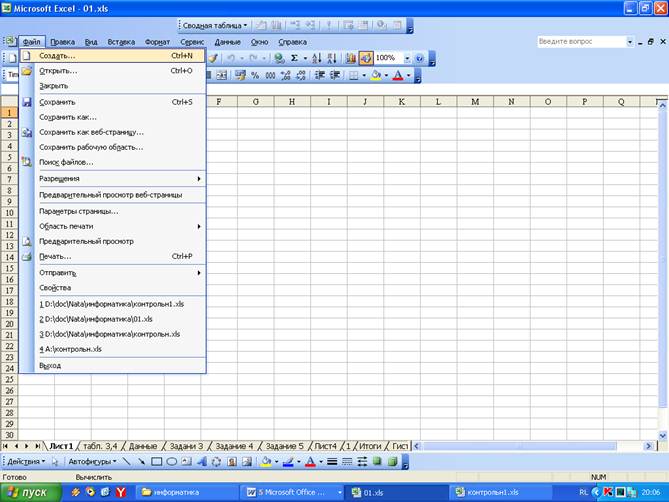Open AutoSum dropdown arrow
669x502 pixels.
point(305,58)
